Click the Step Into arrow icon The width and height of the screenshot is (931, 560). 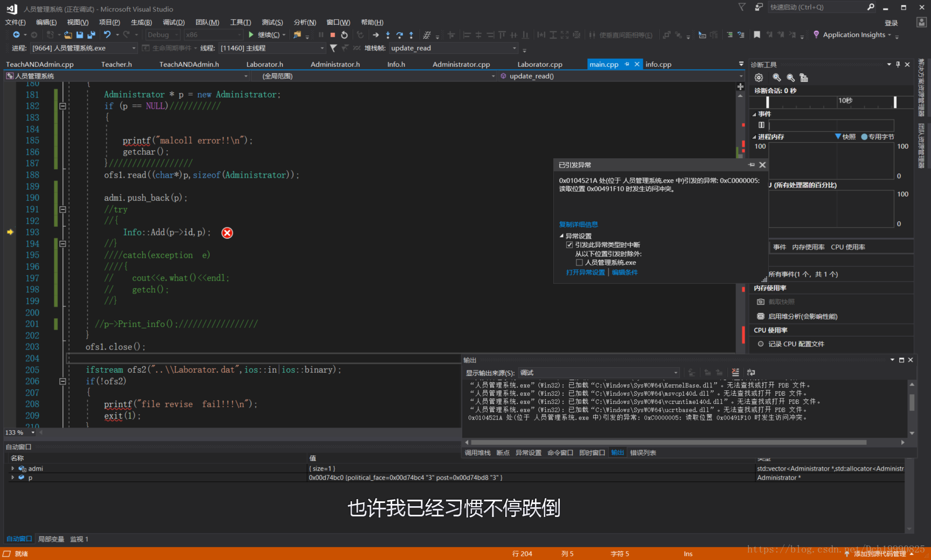[388, 35]
